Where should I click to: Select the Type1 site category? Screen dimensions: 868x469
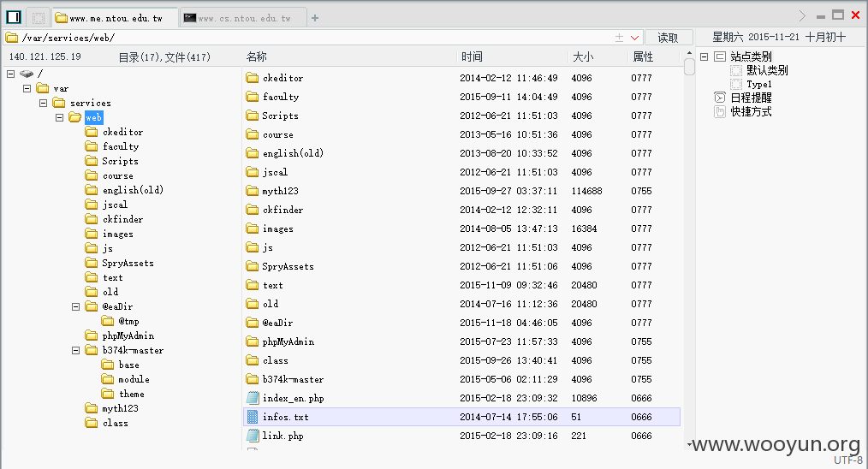759,84
